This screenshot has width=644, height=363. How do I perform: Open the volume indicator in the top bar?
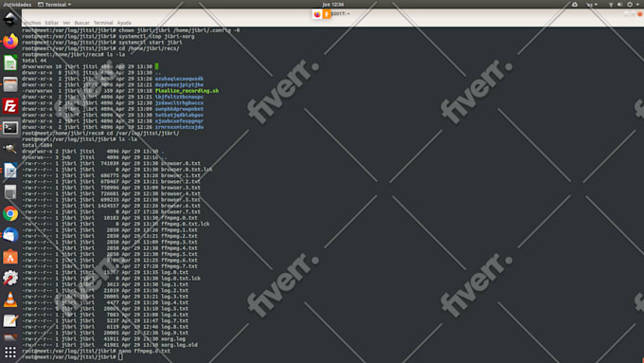tap(619, 5)
